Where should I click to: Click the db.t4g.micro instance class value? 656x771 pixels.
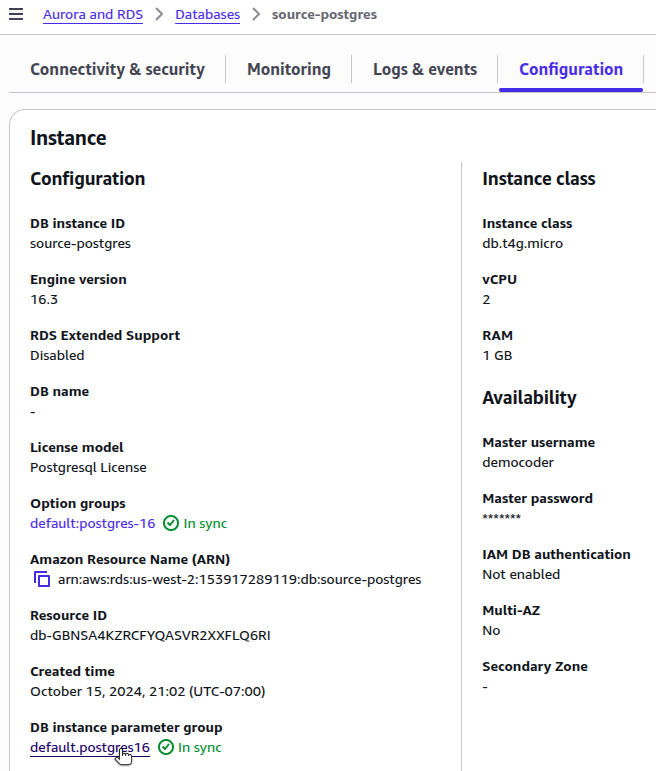pos(522,243)
